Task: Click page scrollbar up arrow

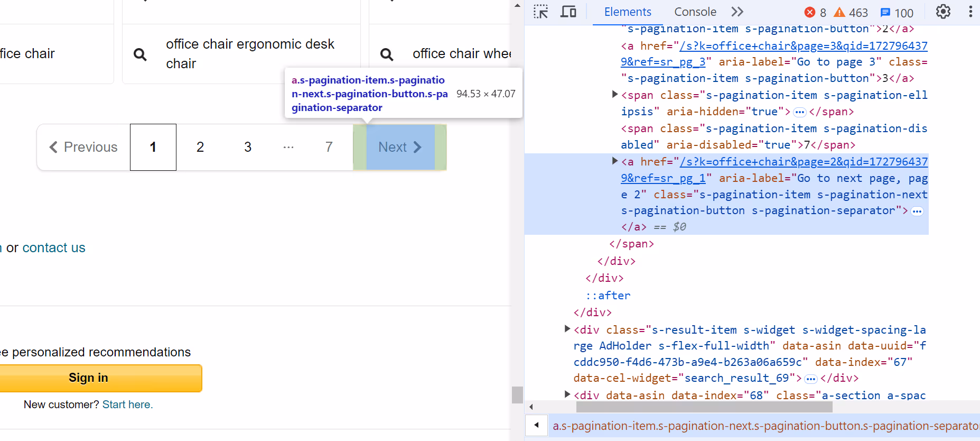Action: [517, 5]
